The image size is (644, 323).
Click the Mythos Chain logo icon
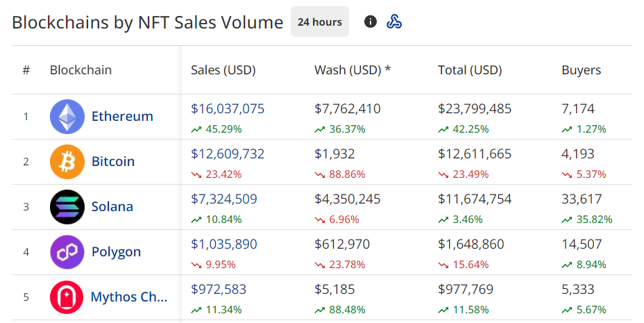pyautogui.click(x=67, y=297)
